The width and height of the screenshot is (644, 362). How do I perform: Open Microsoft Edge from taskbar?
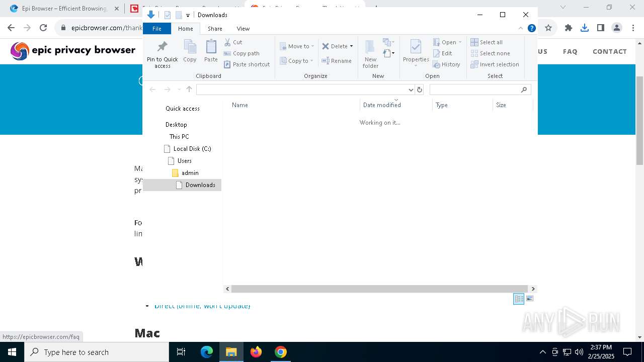[207, 352]
